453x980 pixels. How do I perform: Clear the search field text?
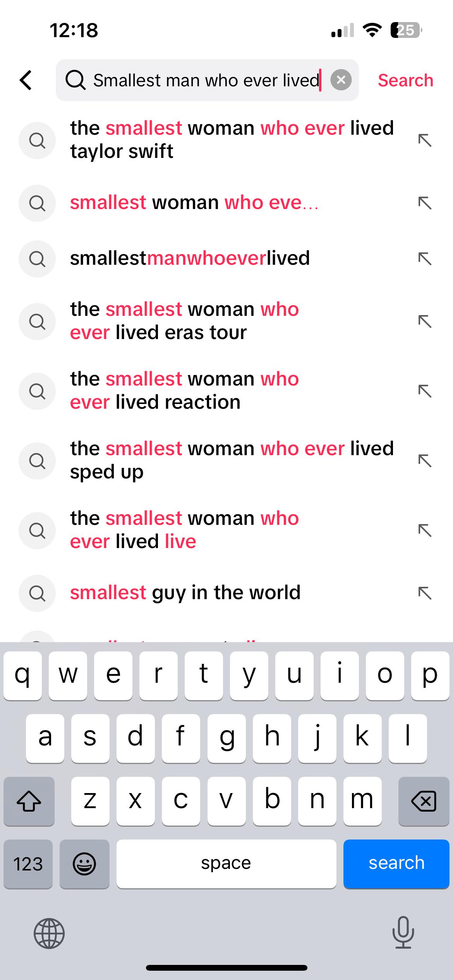341,80
